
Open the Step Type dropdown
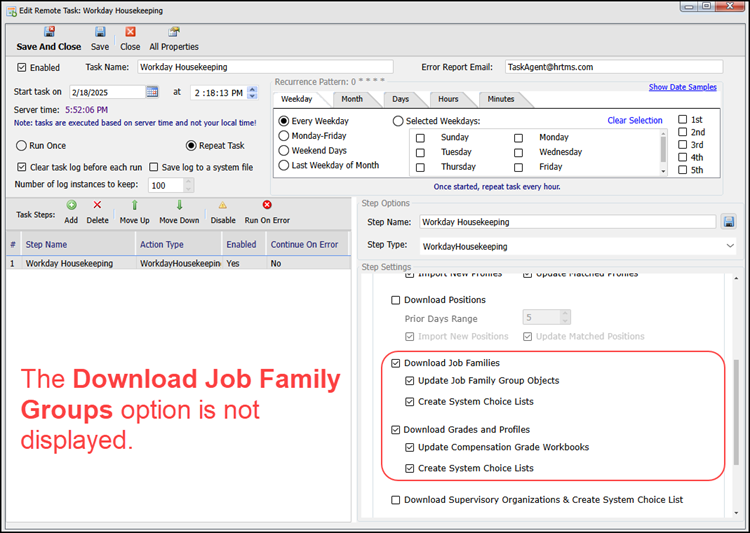730,246
